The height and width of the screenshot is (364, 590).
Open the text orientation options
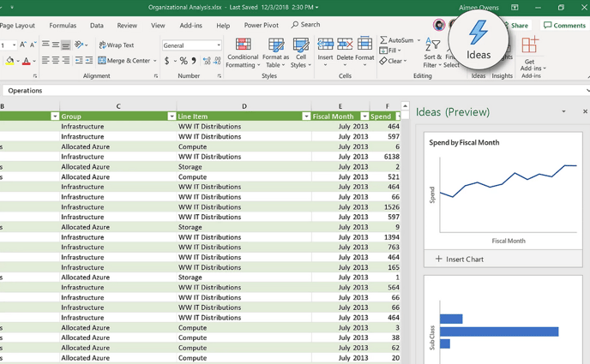tap(81, 45)
